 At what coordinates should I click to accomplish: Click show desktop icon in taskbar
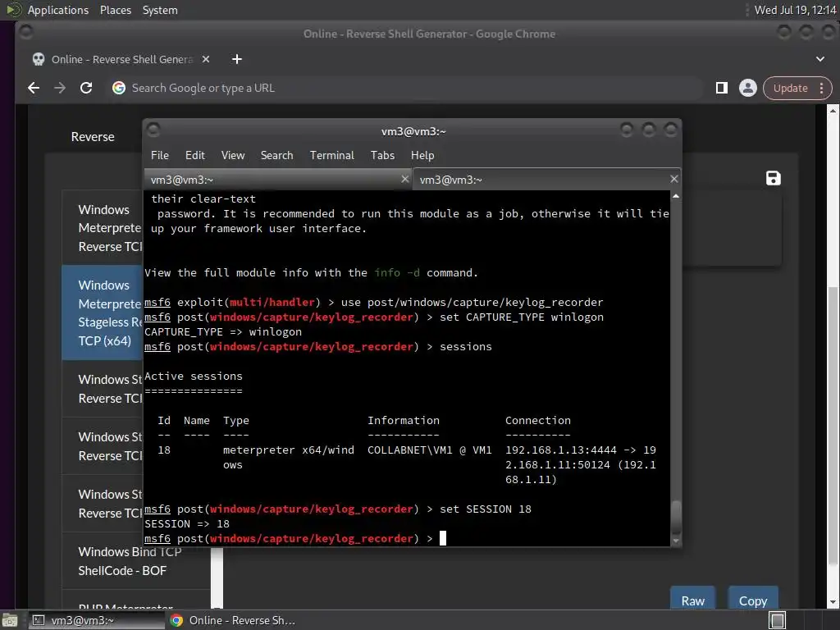coord(10,620)
